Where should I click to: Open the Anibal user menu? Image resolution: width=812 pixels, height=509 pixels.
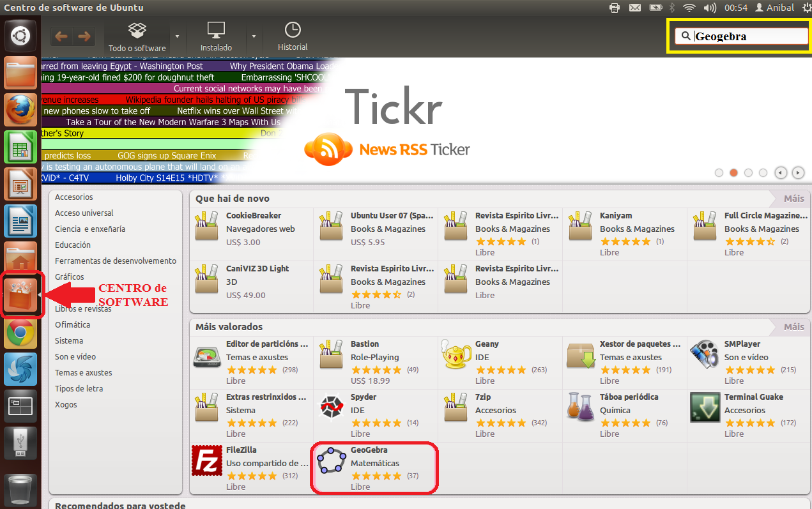pyautogui.click(x=774, y=8)
